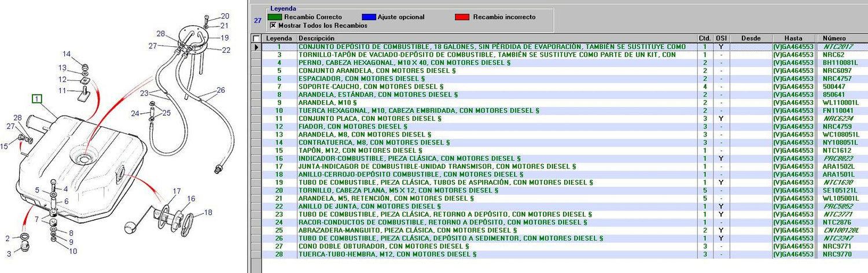Select callout 26 on the fuel pipe drawing
The height and width of the screenshot is (273, 868).
220,90
